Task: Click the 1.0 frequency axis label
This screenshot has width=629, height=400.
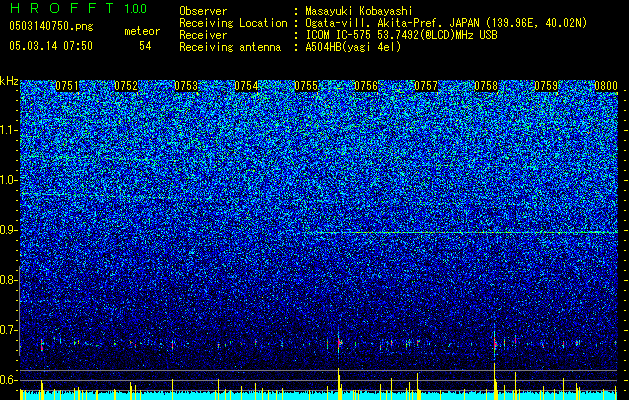Action: point(9,180)
